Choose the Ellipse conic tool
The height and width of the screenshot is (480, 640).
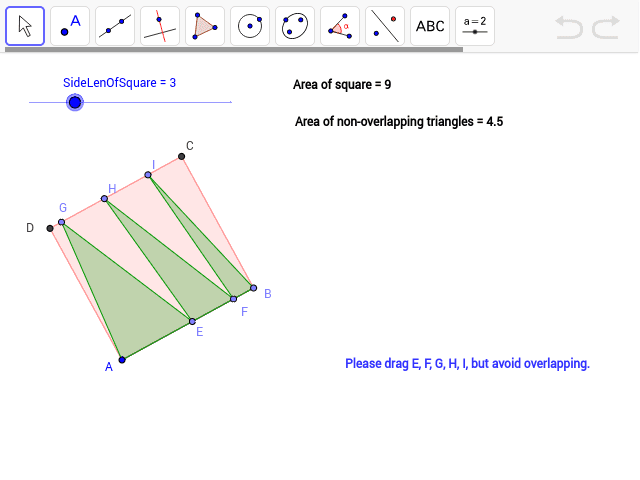295,26
